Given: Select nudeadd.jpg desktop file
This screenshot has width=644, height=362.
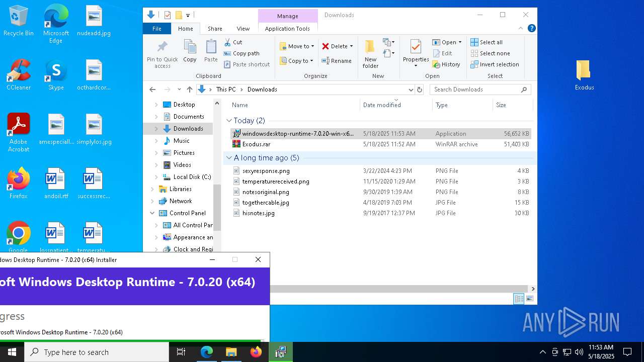Looking at the screenshot, I should tap(94, 21).
